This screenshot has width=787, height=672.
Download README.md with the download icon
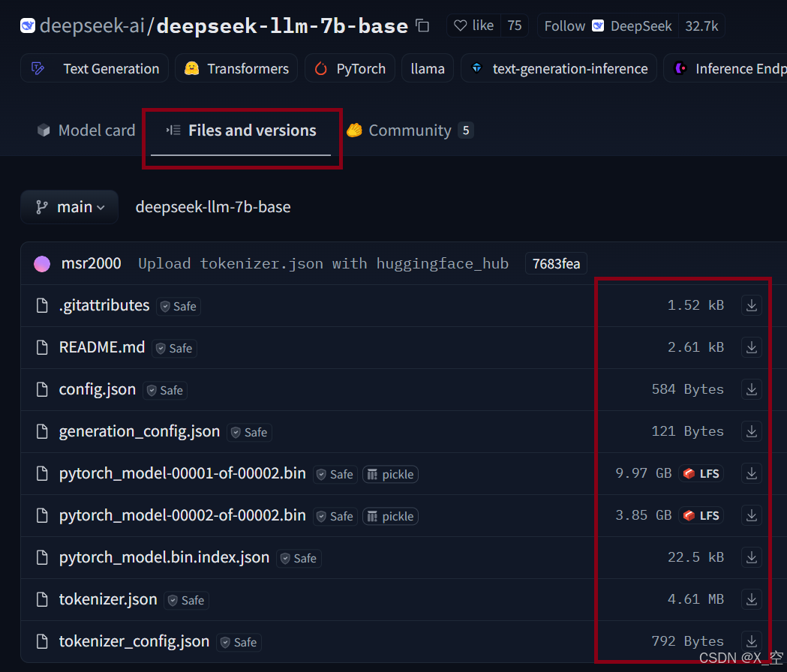(752, 347)
